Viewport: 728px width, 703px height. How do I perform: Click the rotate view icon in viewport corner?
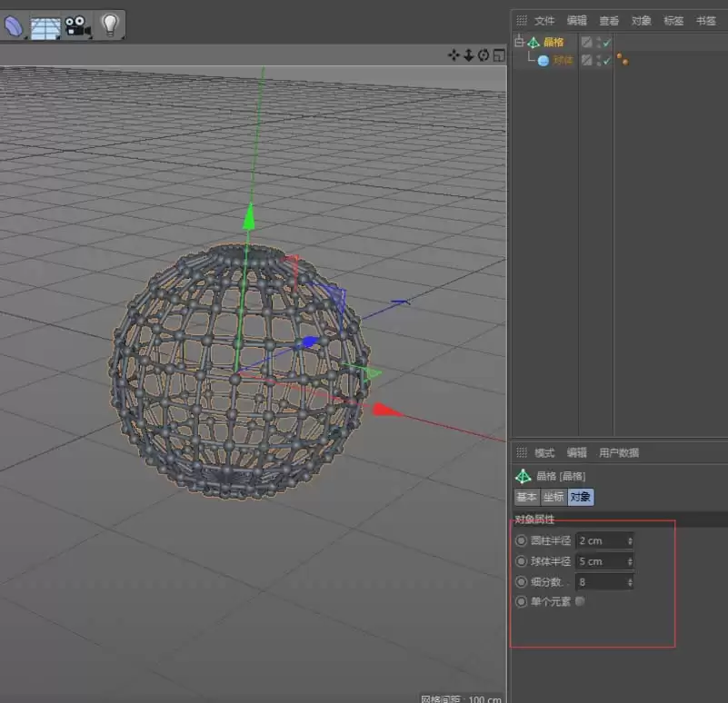(x=483, y=55)
